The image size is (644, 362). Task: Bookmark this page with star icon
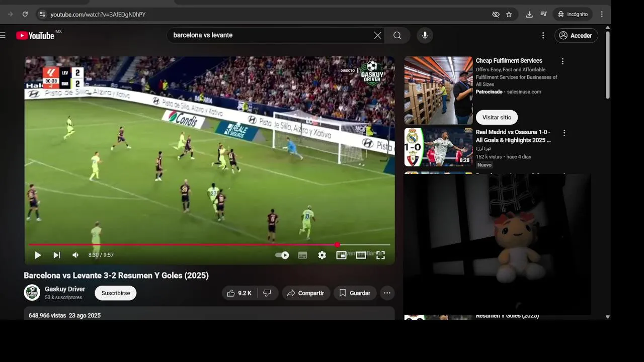(509, 15)
